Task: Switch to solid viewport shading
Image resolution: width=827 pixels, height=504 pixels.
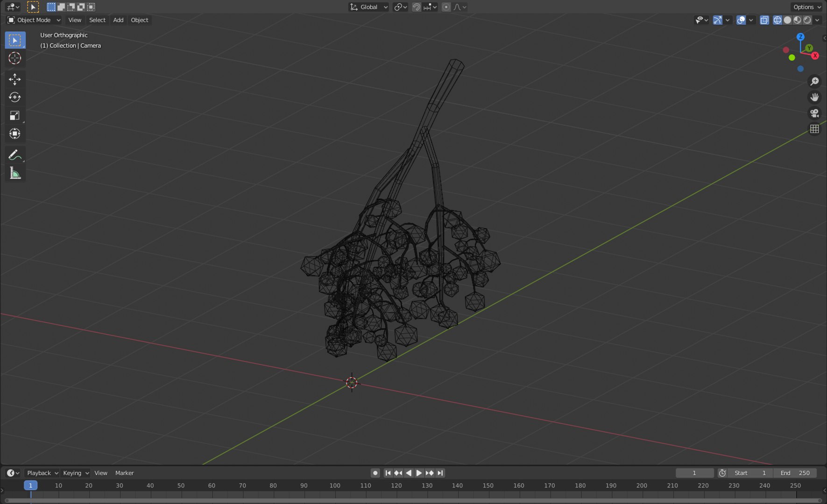Action: click(787, 20)
